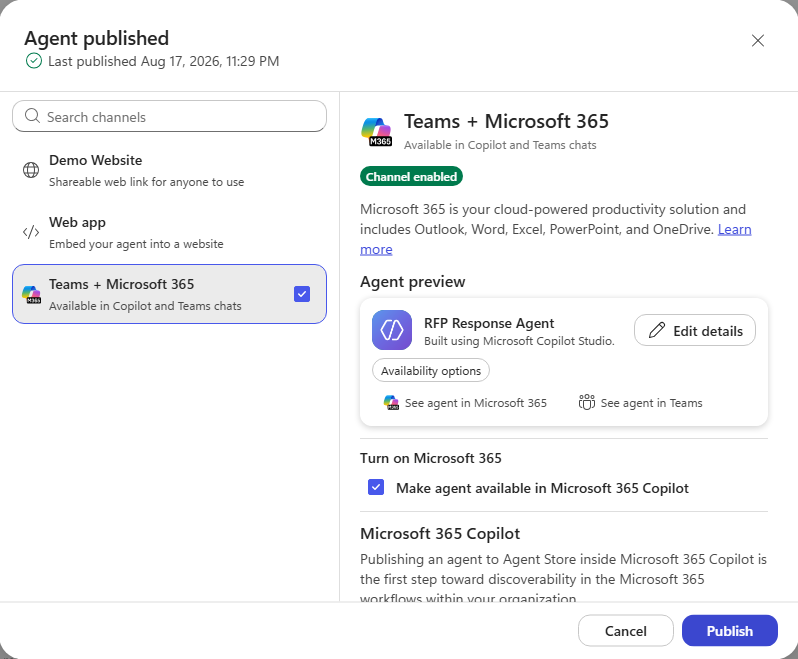
Task: Open Availability options
Action: [x=431, y=370]
